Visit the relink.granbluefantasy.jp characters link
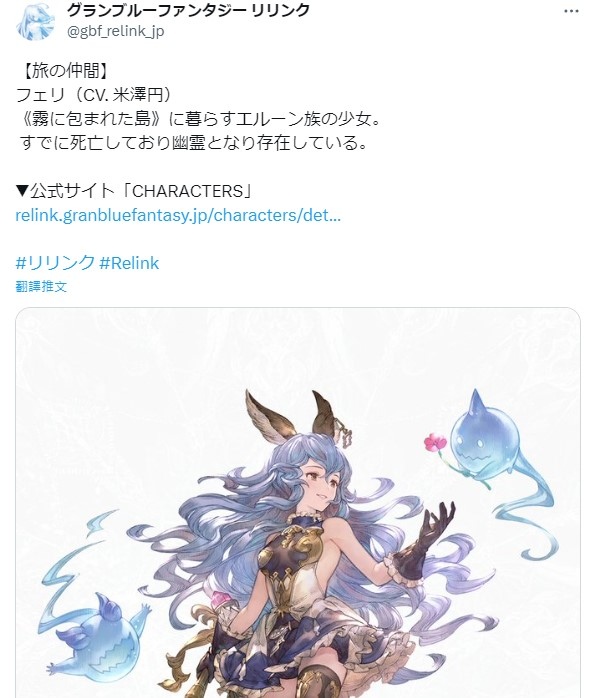 [178, 215]
